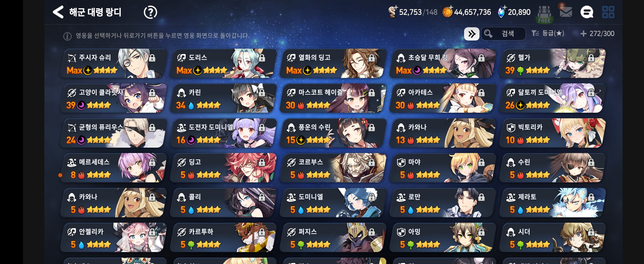The height and width of the screenshot is (264, 644).
Task: Add energy via the 52,753/148 leaf icon
Action: pyautogui.click(x=392, y=11)
